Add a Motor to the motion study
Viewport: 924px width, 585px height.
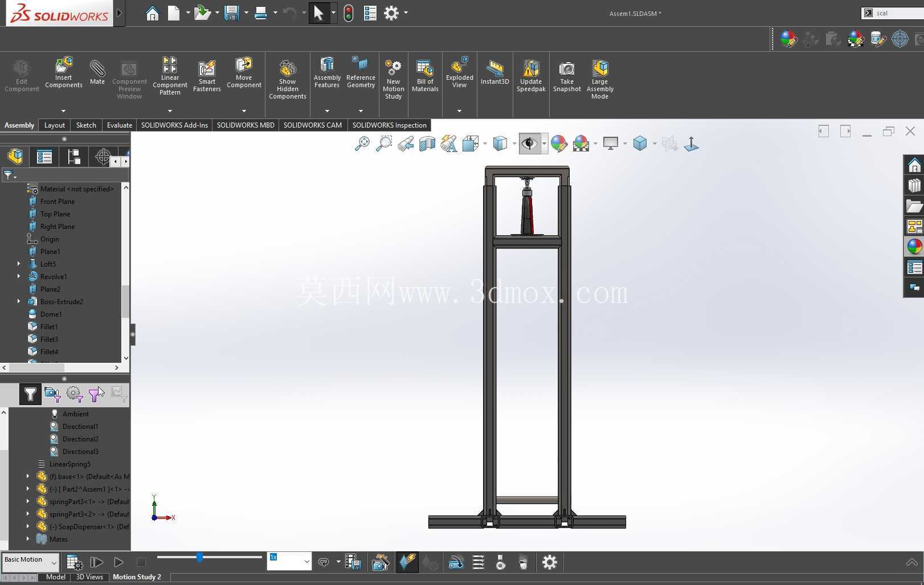pyautogui.click(x=456, y=563)
